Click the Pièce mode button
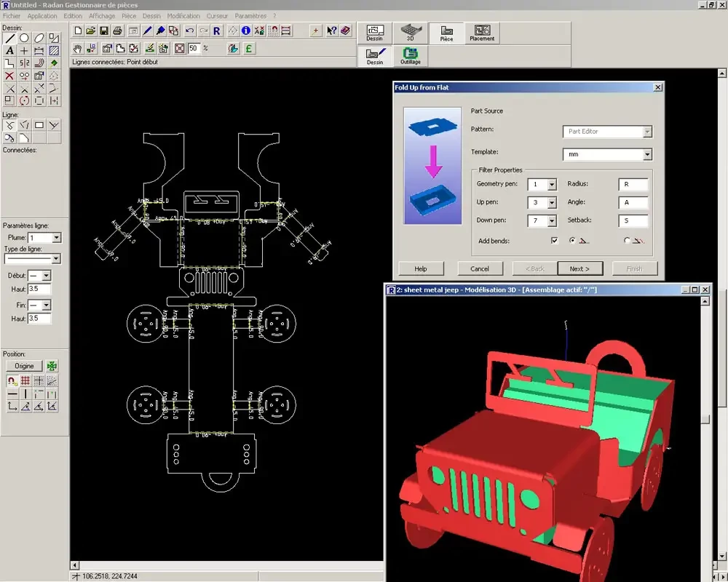 (447, 33)
